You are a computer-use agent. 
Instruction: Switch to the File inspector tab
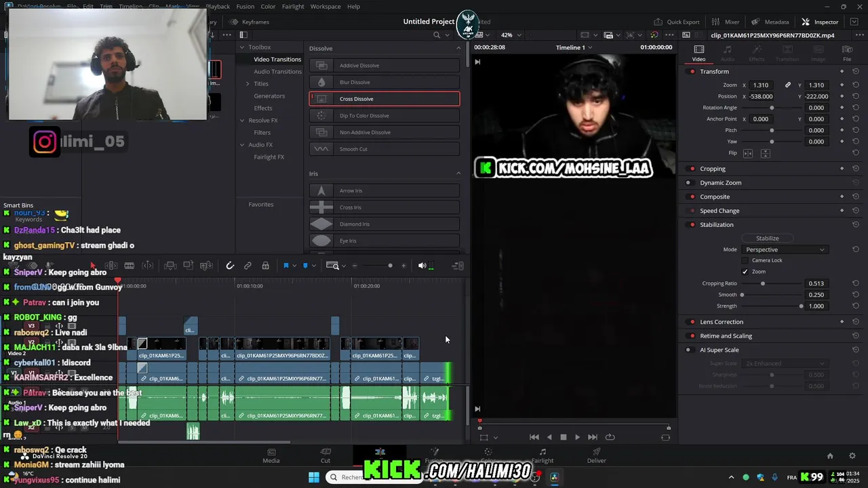847,53
